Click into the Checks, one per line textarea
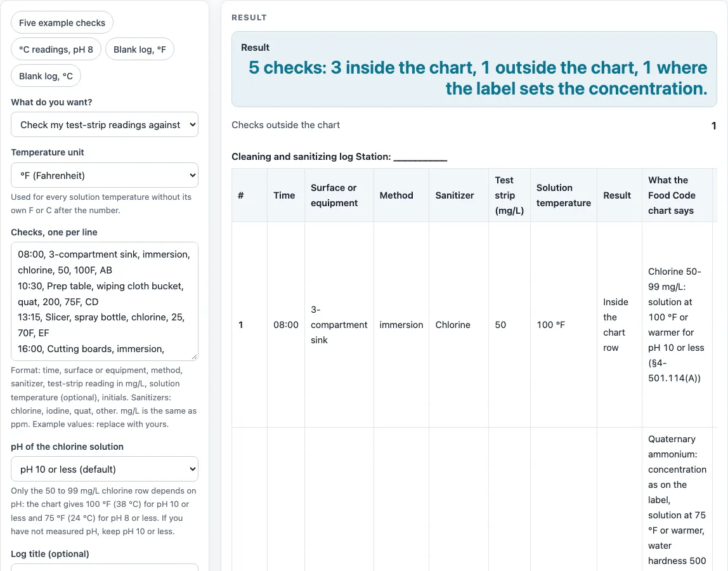The image size is (728, 571). pos(105,301)
